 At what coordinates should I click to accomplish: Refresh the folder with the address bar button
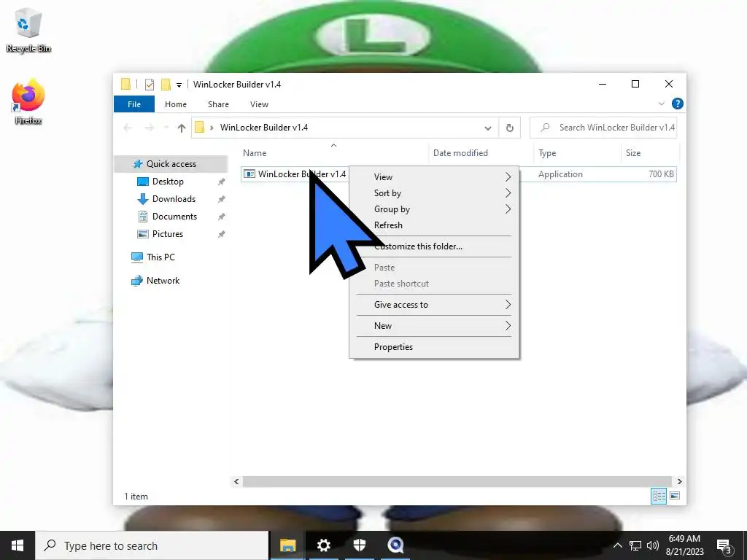(509, 128)
